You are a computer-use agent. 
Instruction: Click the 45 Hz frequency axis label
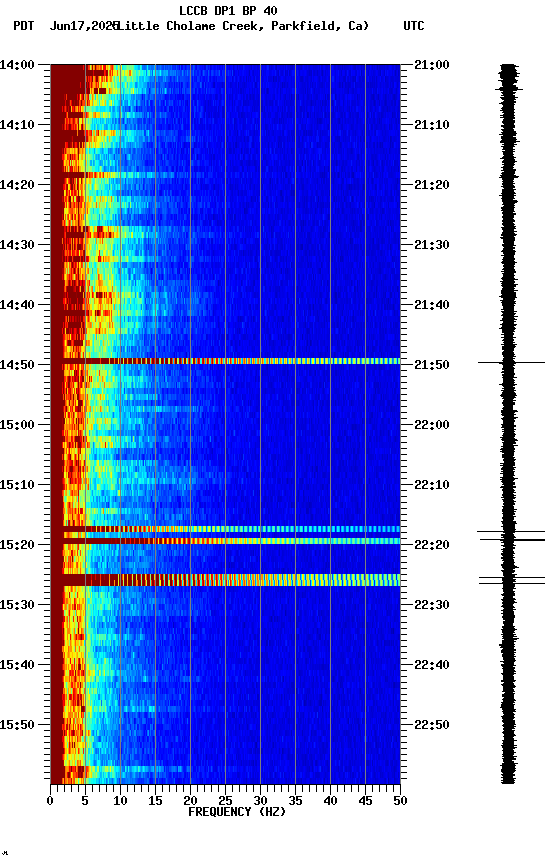(365, 801)
